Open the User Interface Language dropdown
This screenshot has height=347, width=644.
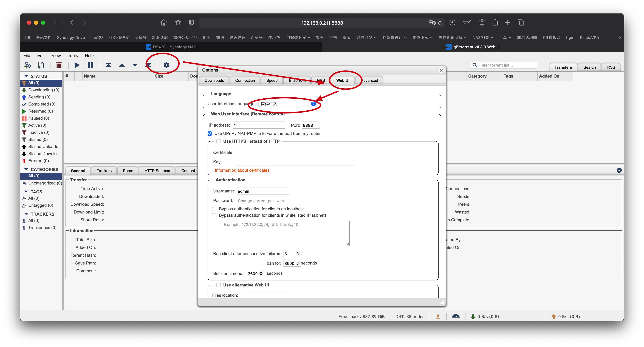tap(287, 104)
